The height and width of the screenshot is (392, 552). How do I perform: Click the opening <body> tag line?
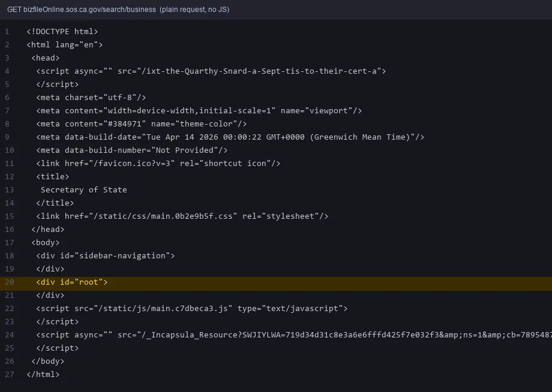coord(46,243)
